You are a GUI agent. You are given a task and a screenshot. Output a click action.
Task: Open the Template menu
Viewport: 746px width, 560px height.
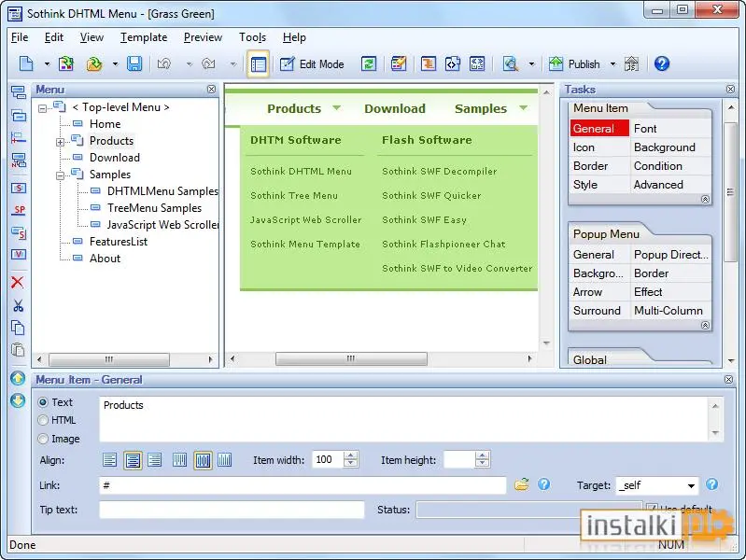(x=144, y=37)
